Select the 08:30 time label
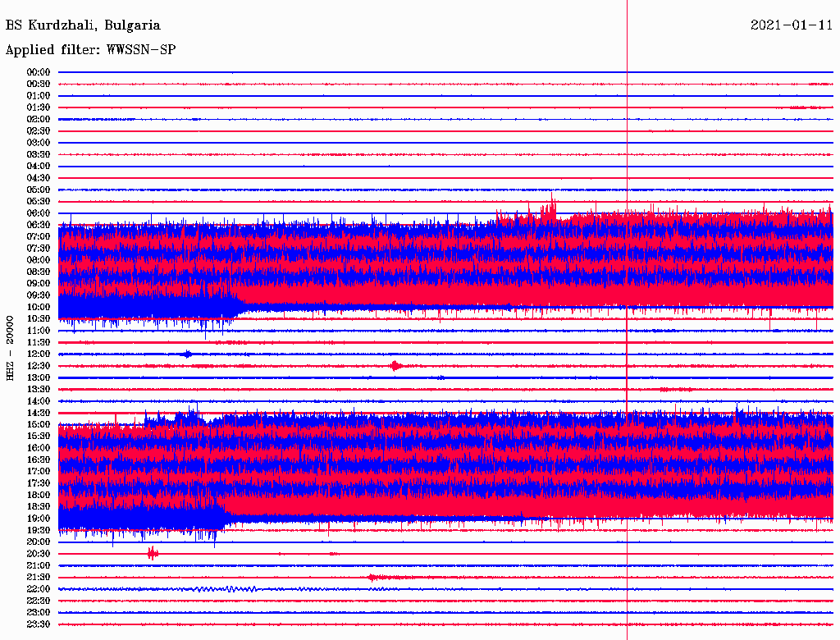The width and height of the screenshot is (840, 640). point(39,272)
